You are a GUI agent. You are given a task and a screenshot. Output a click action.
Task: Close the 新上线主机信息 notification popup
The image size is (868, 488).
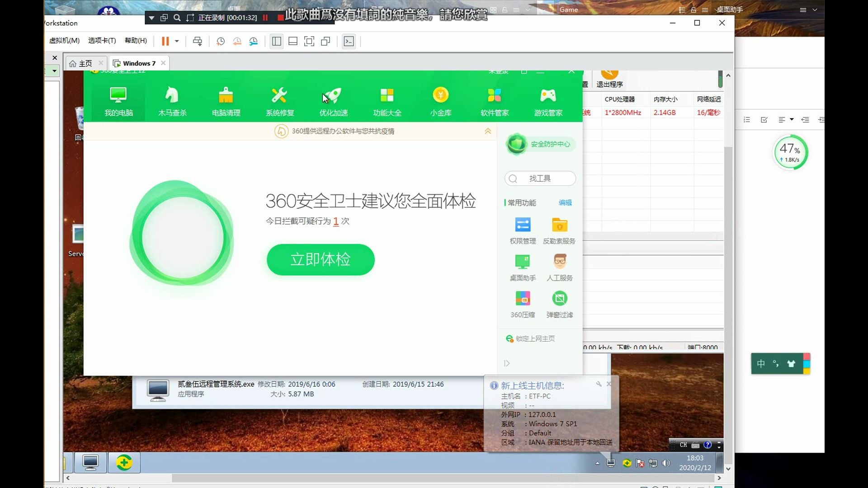(609, 384)
